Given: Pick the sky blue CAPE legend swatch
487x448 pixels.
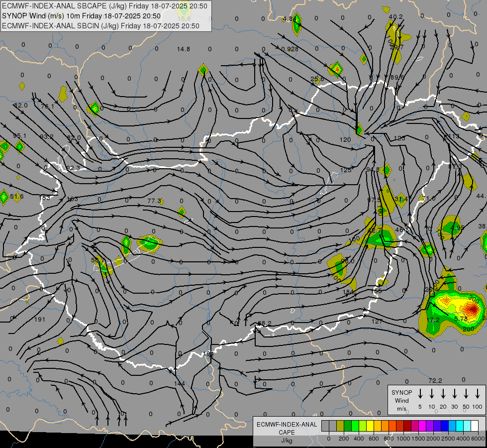Looking at the screenshot, I should pyautogui.click(x=452, y=426).
